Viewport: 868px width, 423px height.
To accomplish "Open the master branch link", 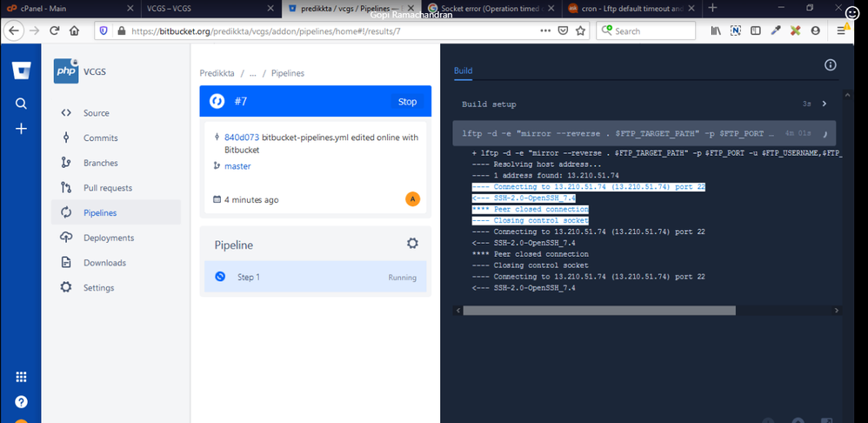I will [237, 165].
